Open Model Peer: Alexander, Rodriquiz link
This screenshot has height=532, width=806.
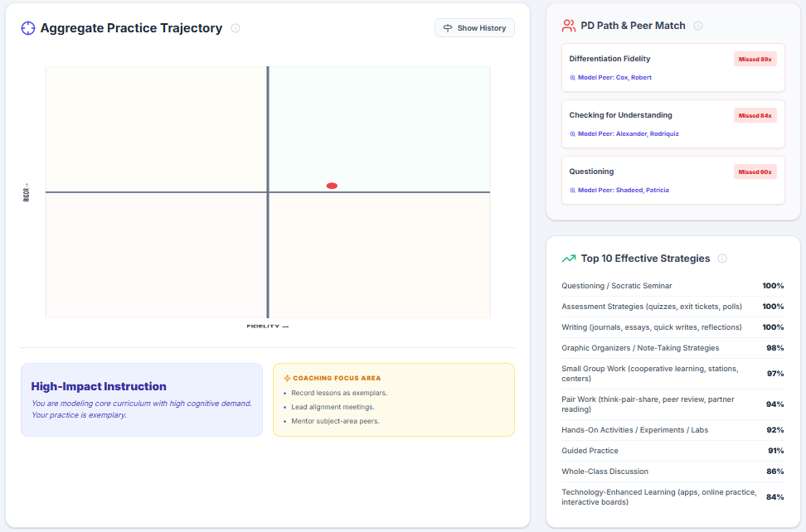click(628, 134)
